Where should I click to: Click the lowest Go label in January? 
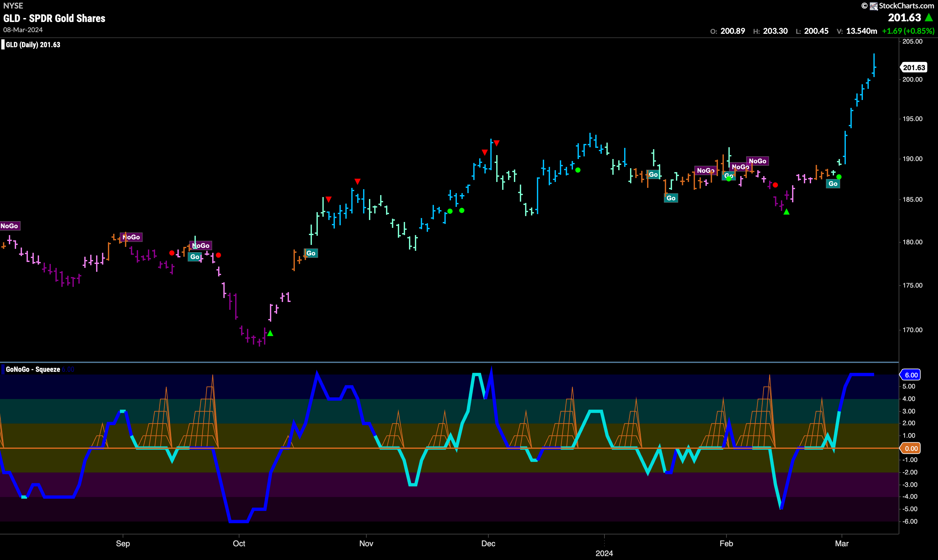671,198
